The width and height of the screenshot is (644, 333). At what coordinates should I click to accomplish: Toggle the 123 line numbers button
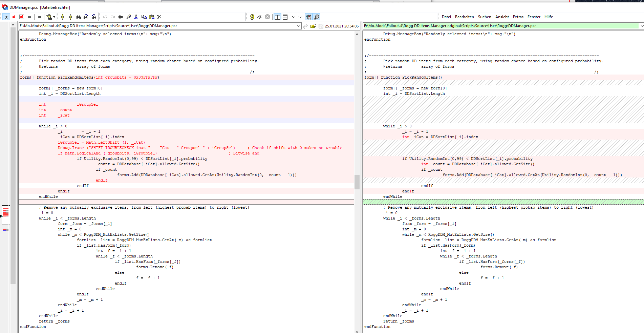click(x=301, y=17)
